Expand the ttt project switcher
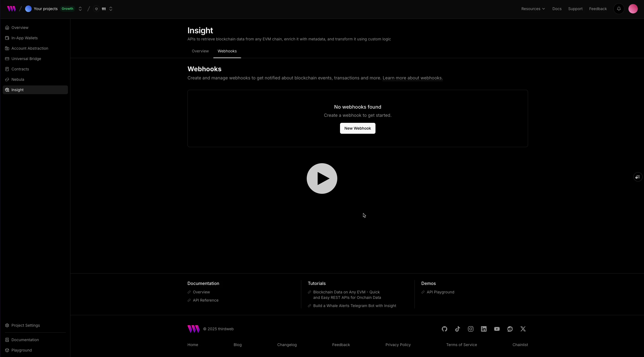This screenshot has width=644, height=357. [111, 9]
